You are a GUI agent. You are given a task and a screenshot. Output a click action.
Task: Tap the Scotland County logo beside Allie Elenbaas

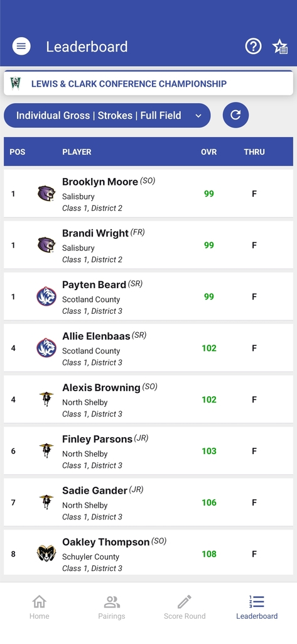[x=46, y=348]
